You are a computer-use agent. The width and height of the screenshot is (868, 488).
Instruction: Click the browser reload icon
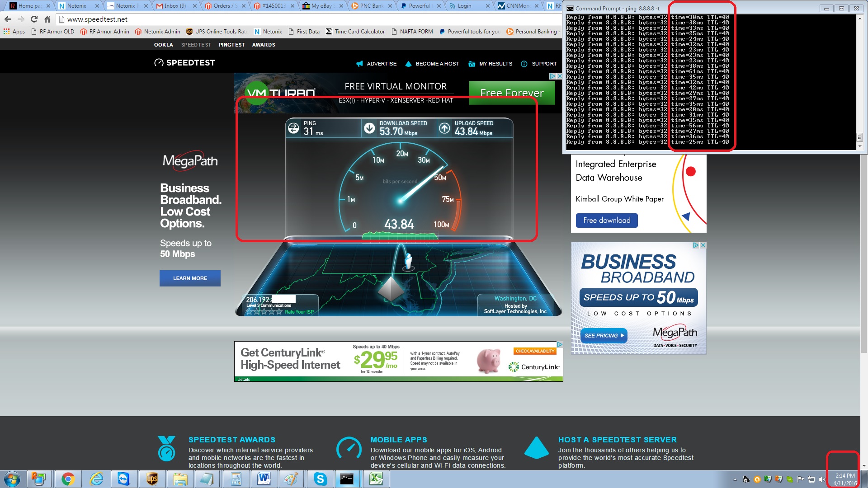pyautogui.click(x=34, y=19)
